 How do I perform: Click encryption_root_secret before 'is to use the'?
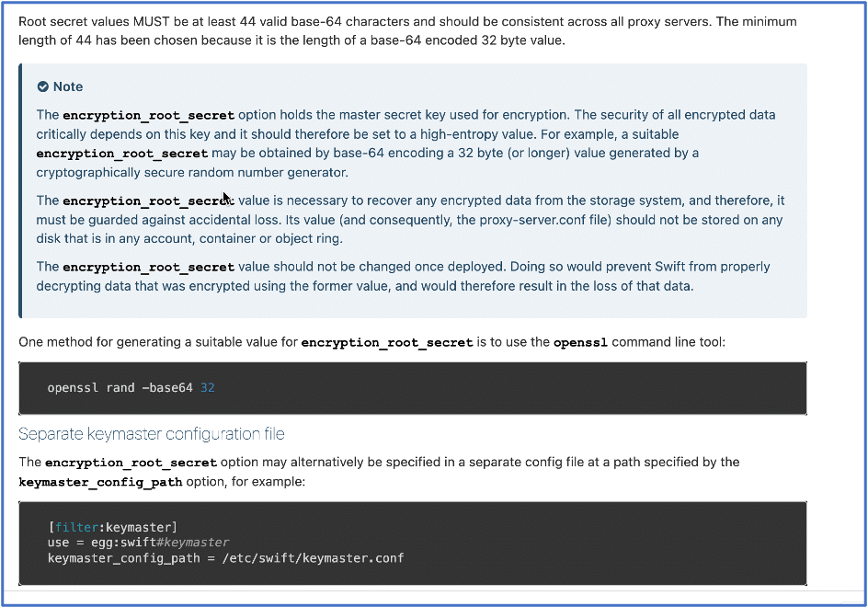click(387, 342)
